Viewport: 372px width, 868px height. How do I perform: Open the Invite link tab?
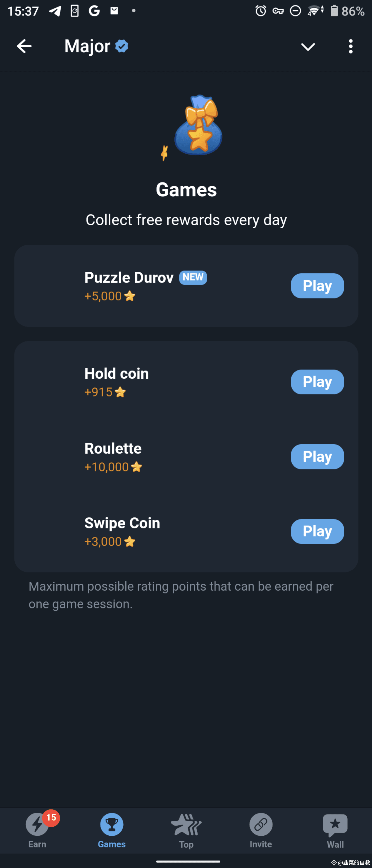tap(261, 824)
